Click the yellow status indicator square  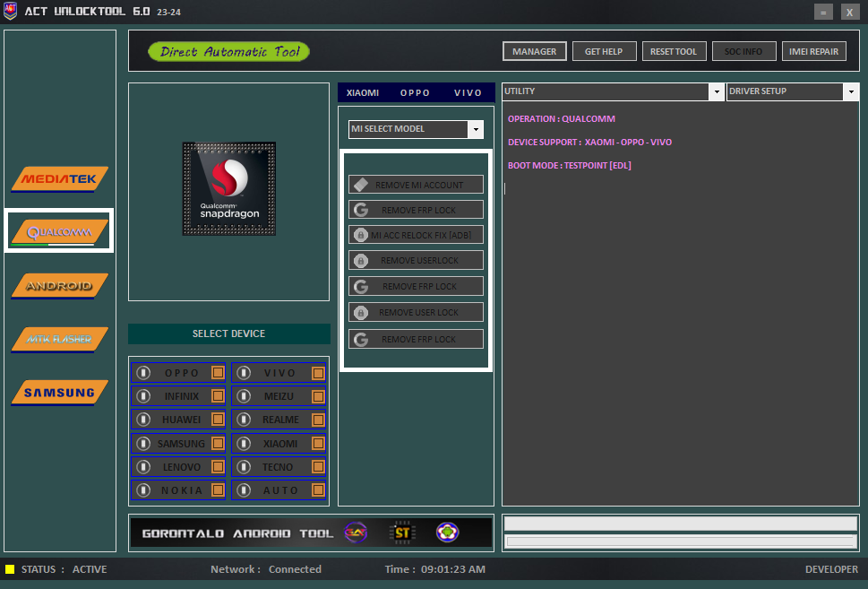10,569
